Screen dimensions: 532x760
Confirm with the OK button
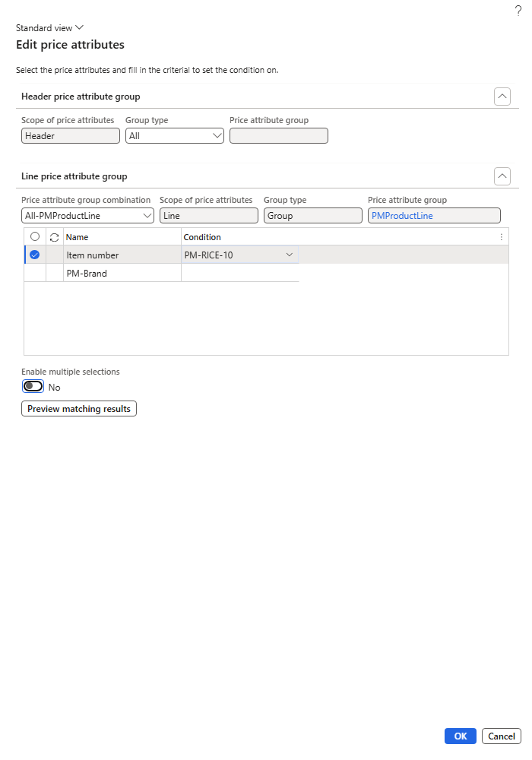[461, 736]
